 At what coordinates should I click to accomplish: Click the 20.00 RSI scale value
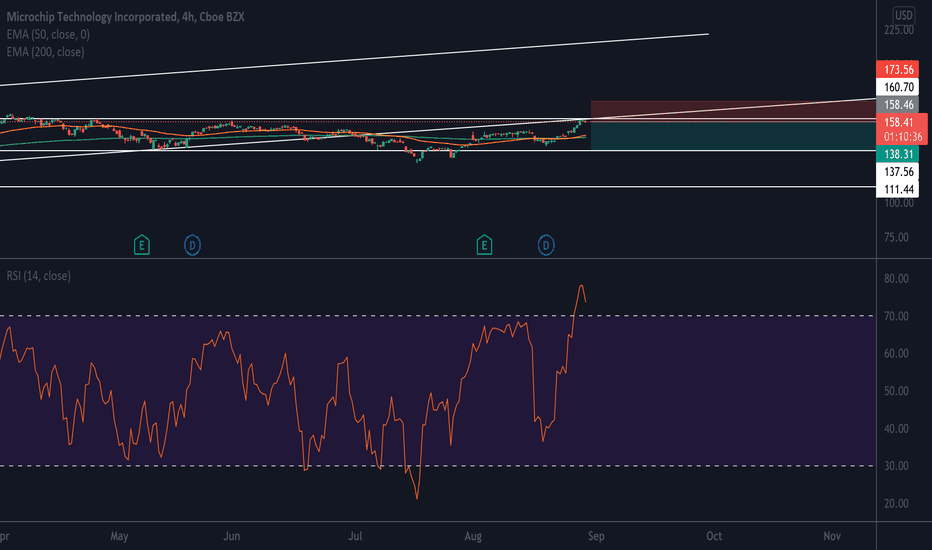pos(896,503)
